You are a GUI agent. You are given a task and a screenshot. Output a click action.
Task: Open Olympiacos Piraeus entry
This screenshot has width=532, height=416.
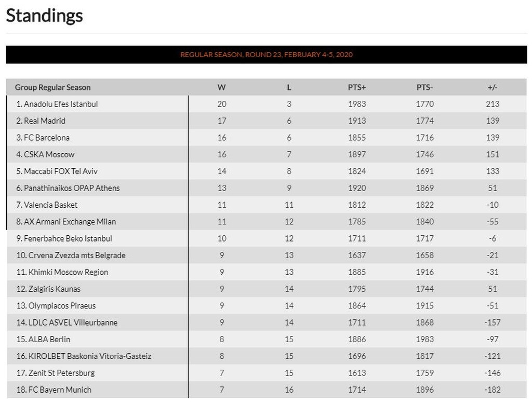tap(60, 305)
